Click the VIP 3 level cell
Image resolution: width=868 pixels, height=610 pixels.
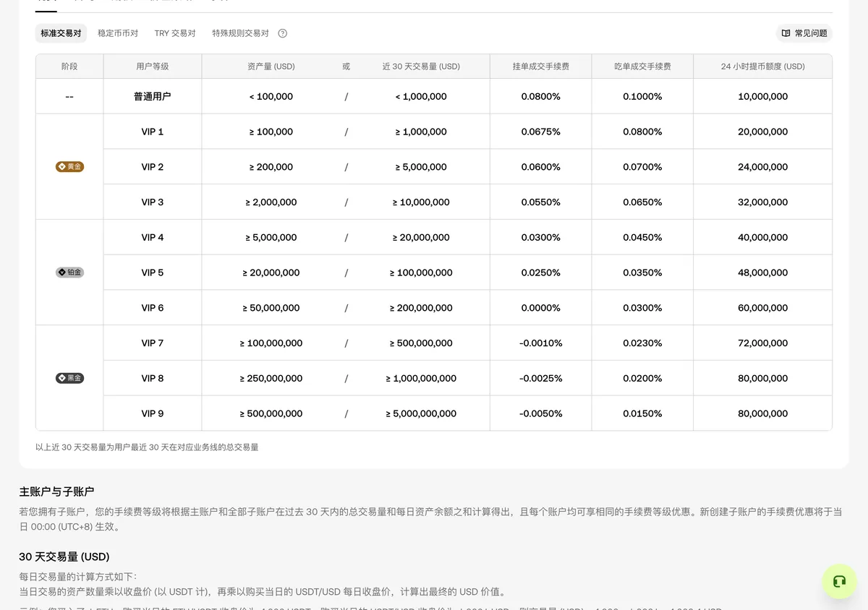pyautogui.click(x=153, y=202)
